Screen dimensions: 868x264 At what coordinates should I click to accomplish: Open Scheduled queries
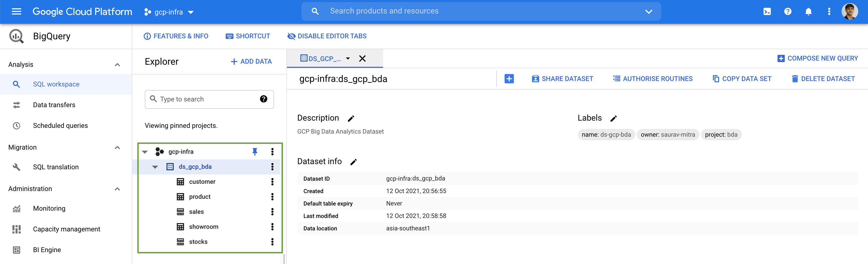tap(66, 126)
